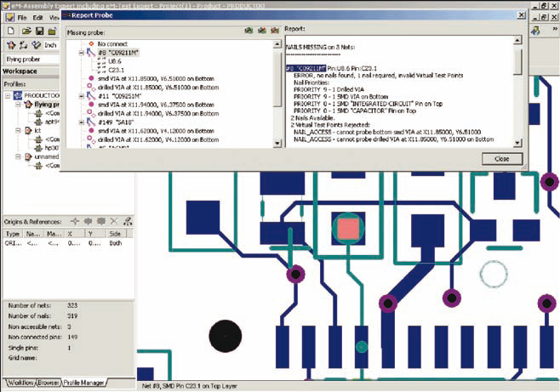Switch to the Browser tab
Image resolution: width=560 pixels, height=392 pixels.
[49, 383]
